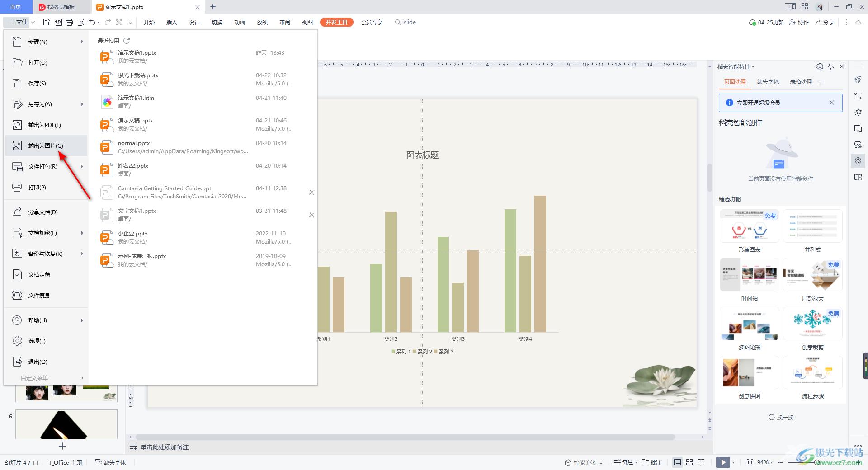Screen dimensions: 868x470
Task: Click file slimming (文件瘦身) item
Action: [46, 295]
